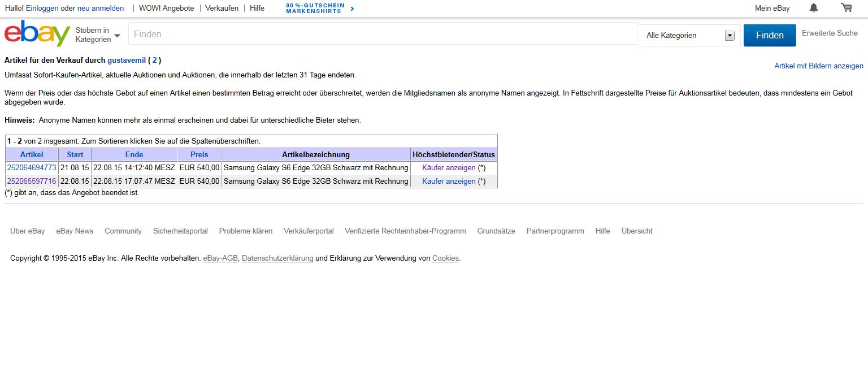868x380 pixels.
Task: Open the eBay-AGB link
Action: (x=220, y=258)
